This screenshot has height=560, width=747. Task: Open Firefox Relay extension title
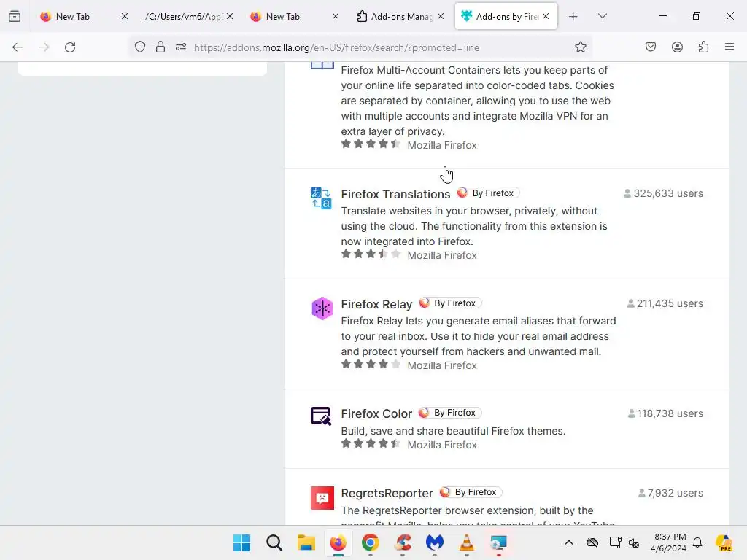pos(376,304)
